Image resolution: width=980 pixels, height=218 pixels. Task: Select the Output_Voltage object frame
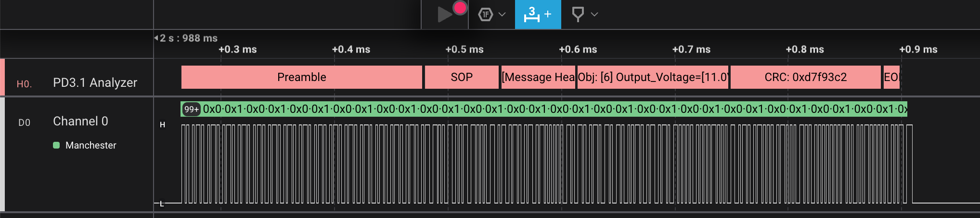653,77
